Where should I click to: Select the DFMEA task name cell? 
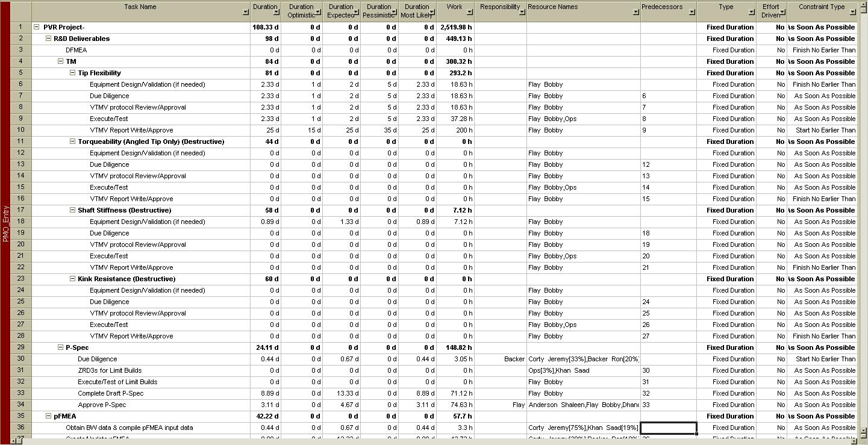click(76, 50)
